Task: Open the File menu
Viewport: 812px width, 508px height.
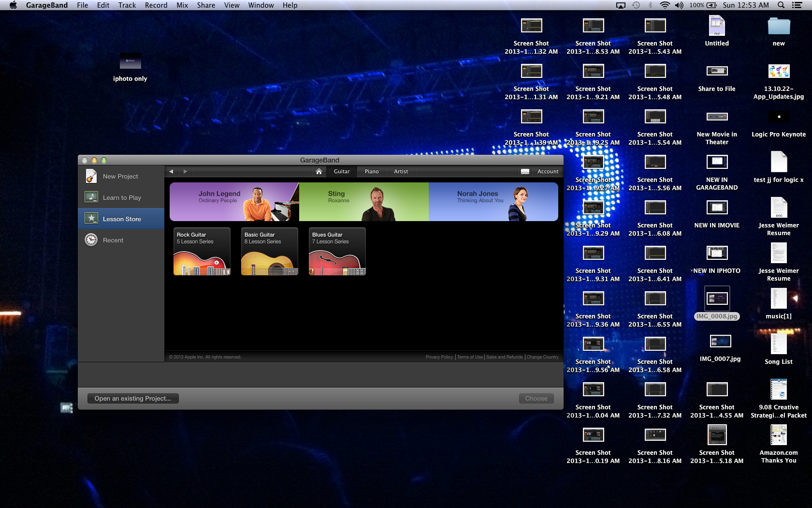Action: tap(83, 5)
